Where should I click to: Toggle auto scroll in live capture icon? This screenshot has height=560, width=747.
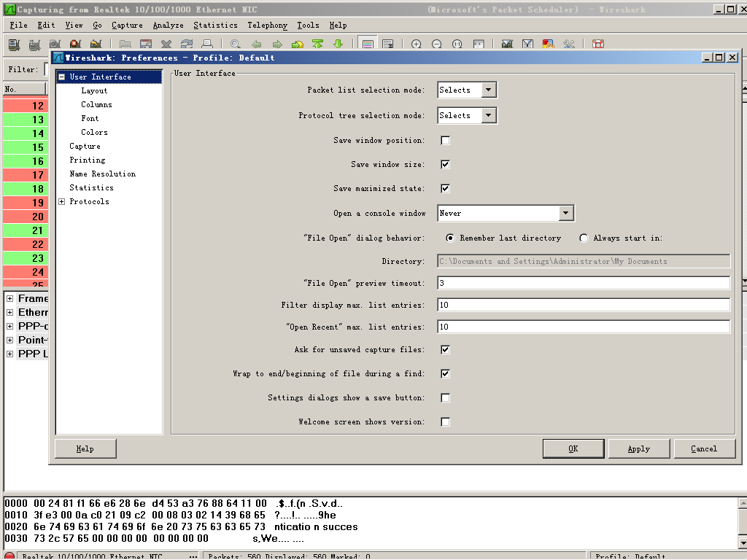click(x=388, y=44)
